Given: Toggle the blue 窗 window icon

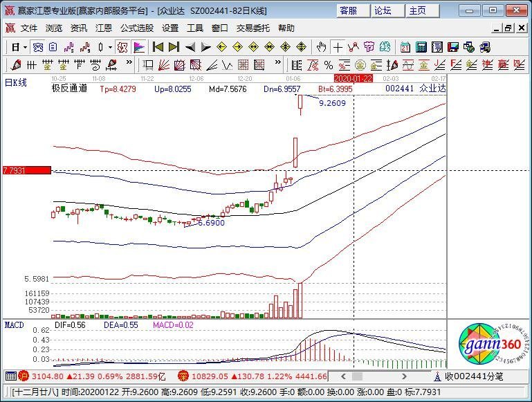Looking at the screenshot, I should 37,47.
